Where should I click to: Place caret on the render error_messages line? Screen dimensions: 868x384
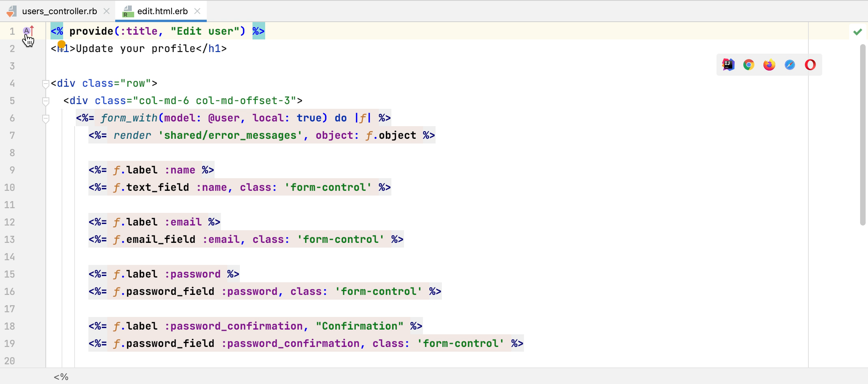tap(260, 135)
